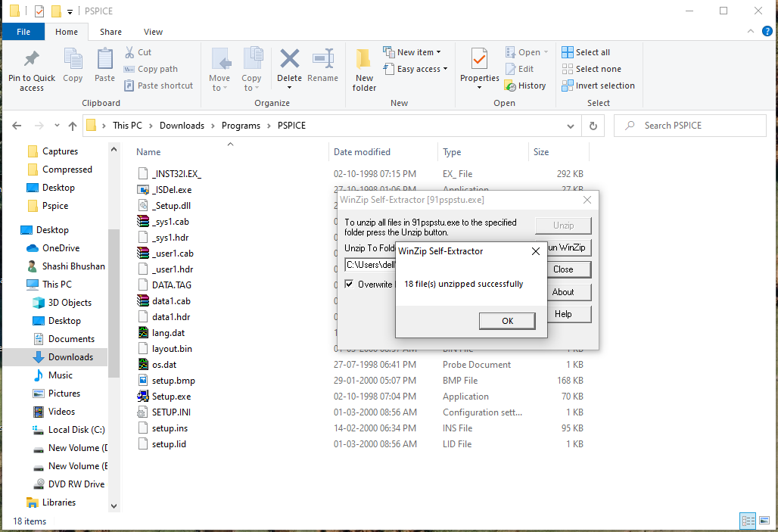Click Downloads in address breadcrumb

182,126
